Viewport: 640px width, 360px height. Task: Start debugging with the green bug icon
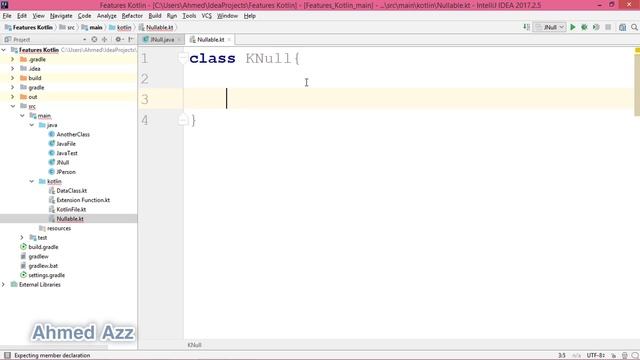click(x=584, y=27)
